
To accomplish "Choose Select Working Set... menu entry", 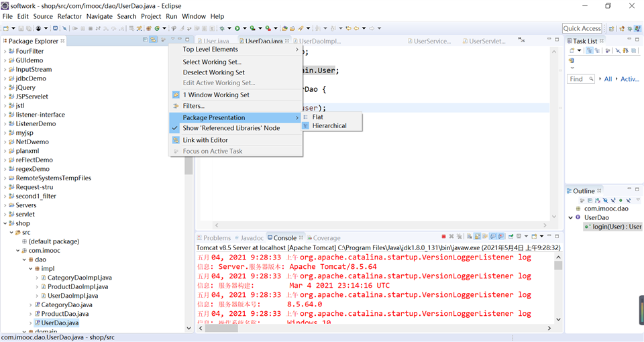I will click(x=212, y=62).
